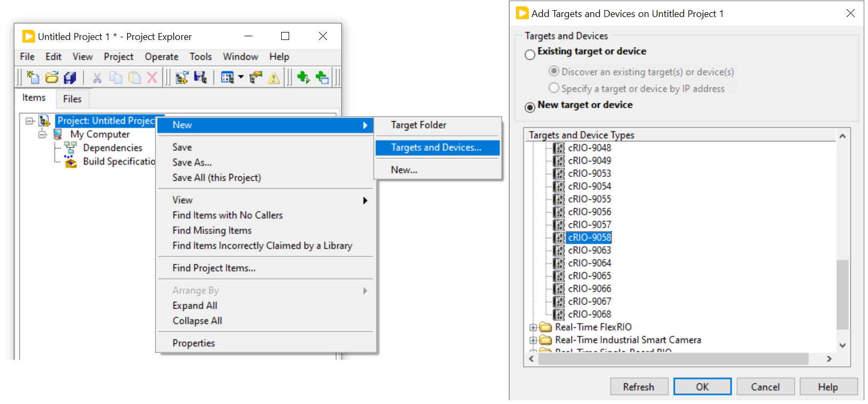
Task: Click the Resolve Conflicts toolbar icon
Action: 256,78
